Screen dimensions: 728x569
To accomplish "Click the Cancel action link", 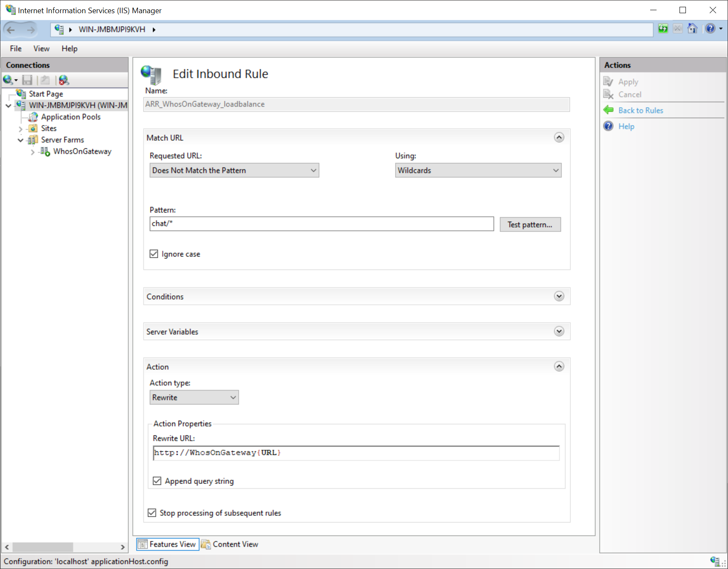I will [x=630, y=94].
